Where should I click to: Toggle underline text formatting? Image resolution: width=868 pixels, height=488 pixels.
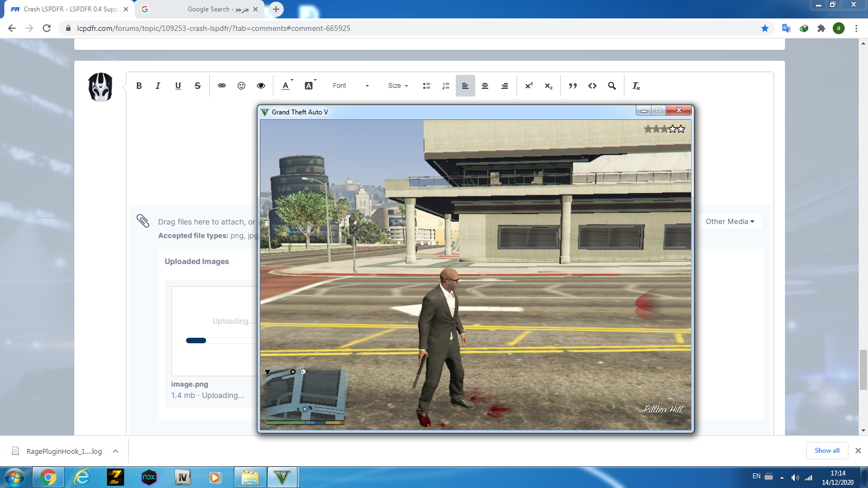click(x=178, y=86)
